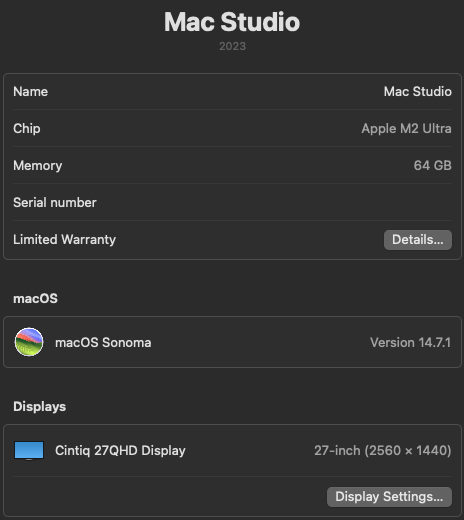Click the 27-inch resolution text
The width and height of the screenshot is (464, 520).
[x=383, y=450]
